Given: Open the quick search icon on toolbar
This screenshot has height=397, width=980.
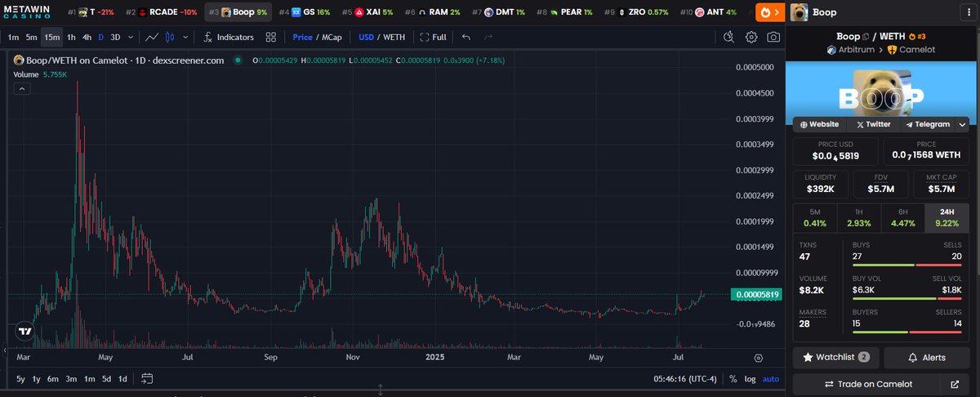Looking at the screenshot, I should click(x=730, y=37).
